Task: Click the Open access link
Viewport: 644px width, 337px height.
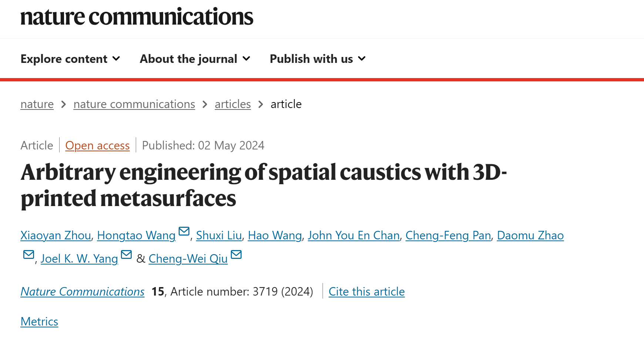Action: click(98, 145)
